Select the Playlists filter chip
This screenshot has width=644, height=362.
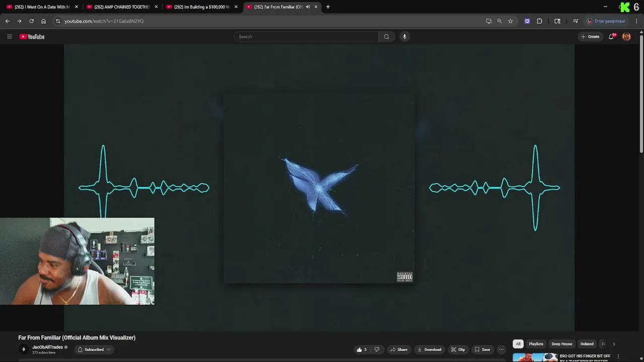tap(536, 344)
